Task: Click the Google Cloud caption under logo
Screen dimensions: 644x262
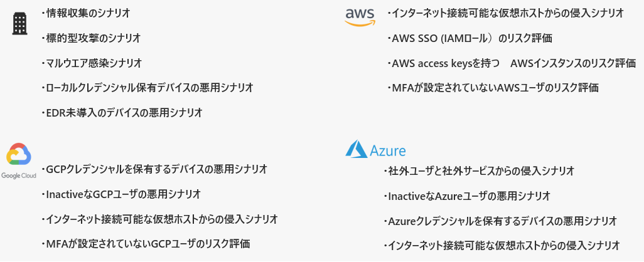Action: click(x=19, y=176)
